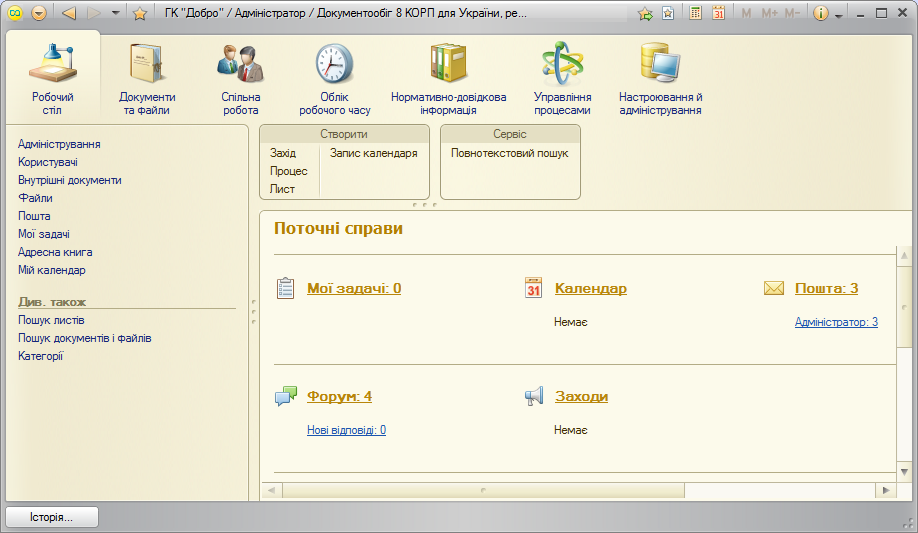This screenshot has height=533, width=918.
Task: Click the vertical scrollbar up arrow
Action: tap(905, 255)
